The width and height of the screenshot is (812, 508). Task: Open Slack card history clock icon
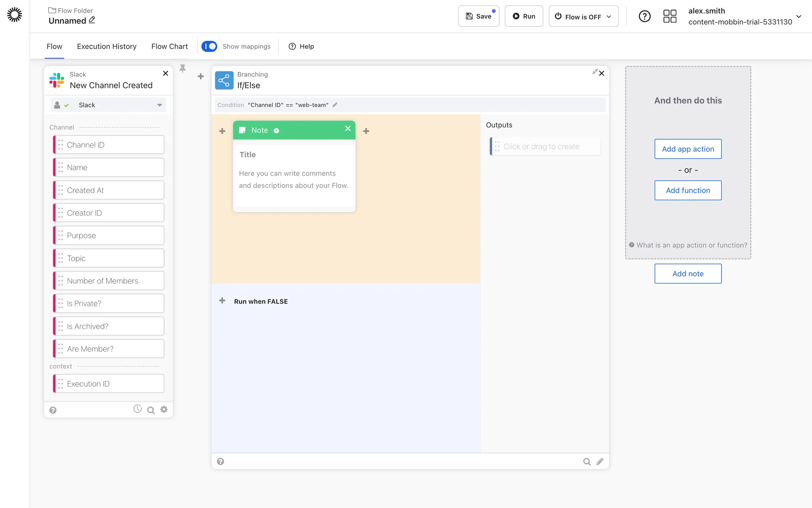click(x=137, y=409)
